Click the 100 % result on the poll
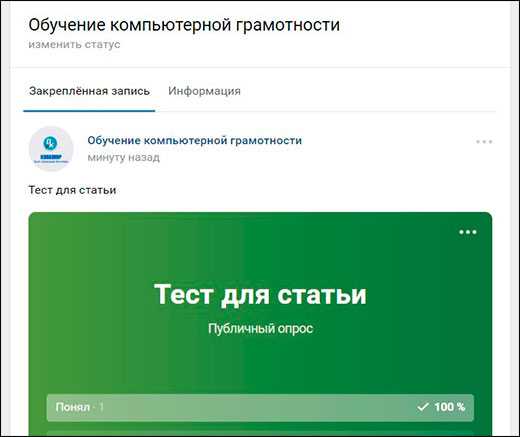Screen dimensions: 520x437 [449, 407]
